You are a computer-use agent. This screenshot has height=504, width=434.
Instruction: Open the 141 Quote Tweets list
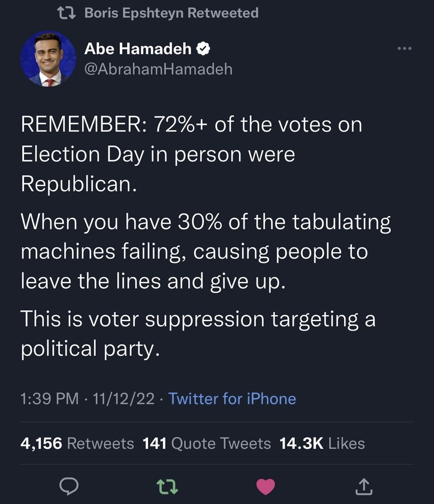click(x=207, y=443)
